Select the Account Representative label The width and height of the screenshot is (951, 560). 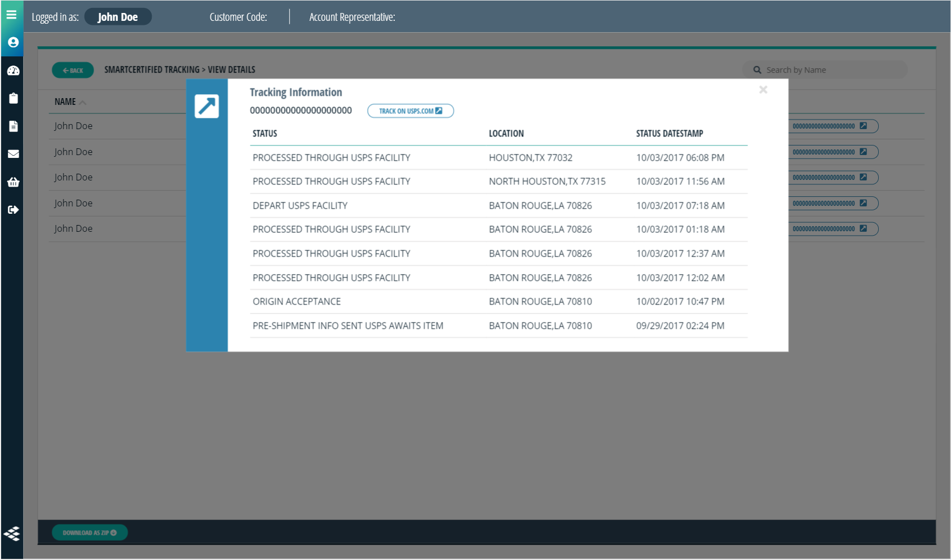[352, 17]
